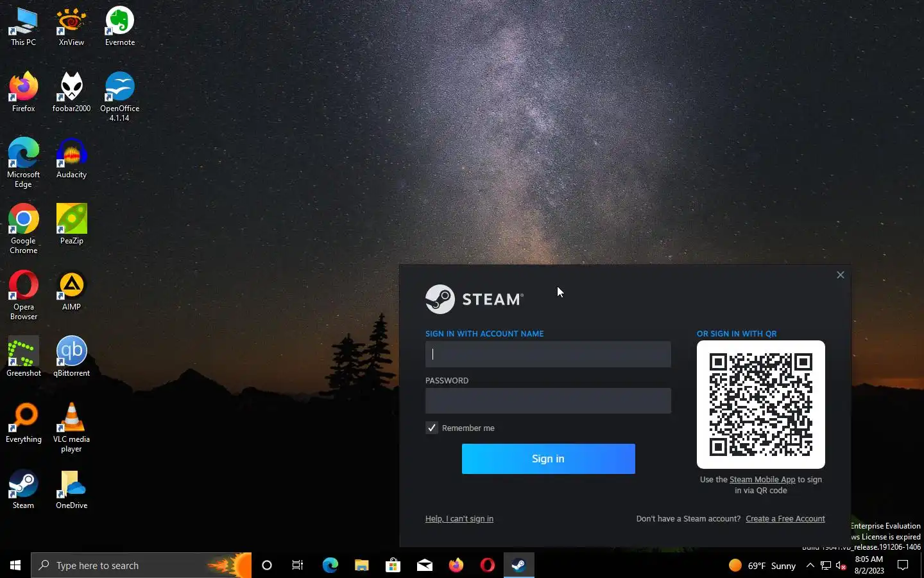This screenshot has width=924, height=578.
Task: Open the Help, I can't sign in link
Action: click(459, 519)
